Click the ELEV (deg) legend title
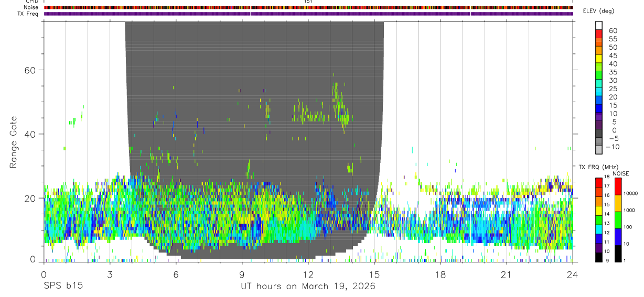Viewport: 644px width, 297px height. click(x=598, y=11)
